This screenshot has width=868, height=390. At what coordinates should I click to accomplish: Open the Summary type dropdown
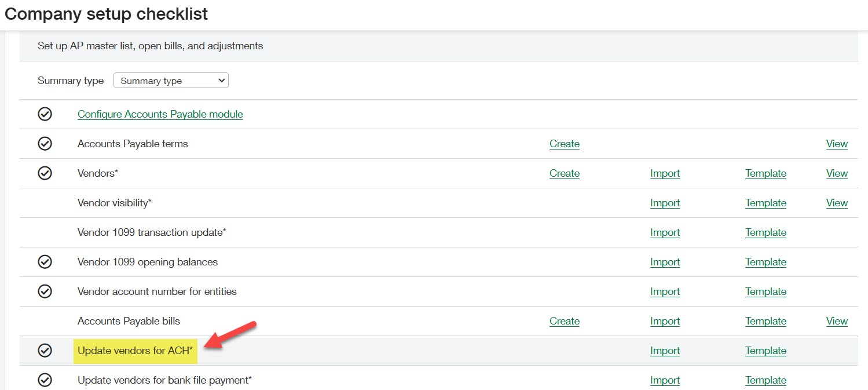click(170, 80)
